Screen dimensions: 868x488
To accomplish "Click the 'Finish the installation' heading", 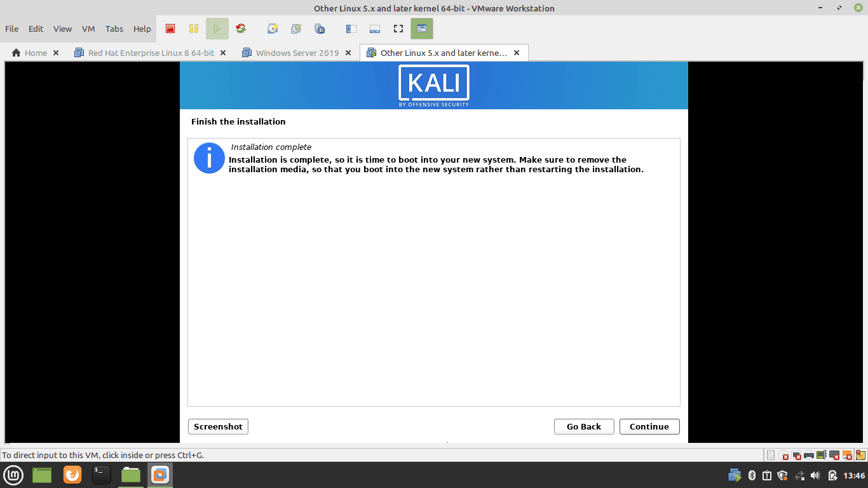I will click(x=238, y=121).
